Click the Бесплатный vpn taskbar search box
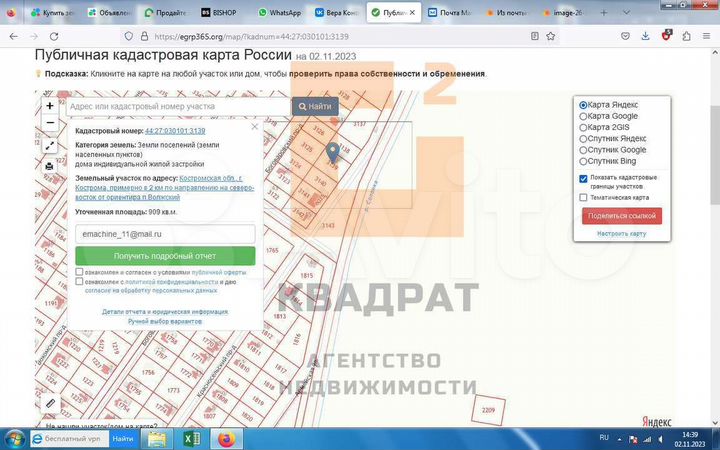 pyautogui.click(x=70, y=439)
